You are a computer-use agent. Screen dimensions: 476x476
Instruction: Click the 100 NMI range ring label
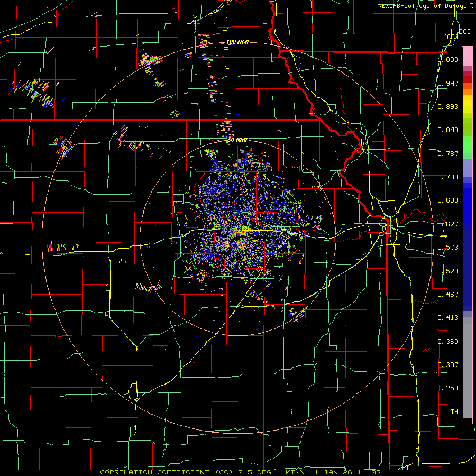tap(237, 42)
